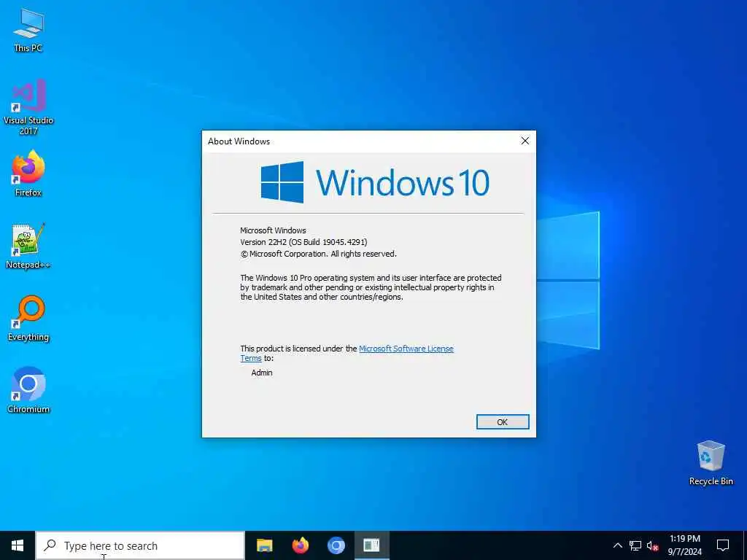Select the Recycle Bin icon

(x=711, y=463)
